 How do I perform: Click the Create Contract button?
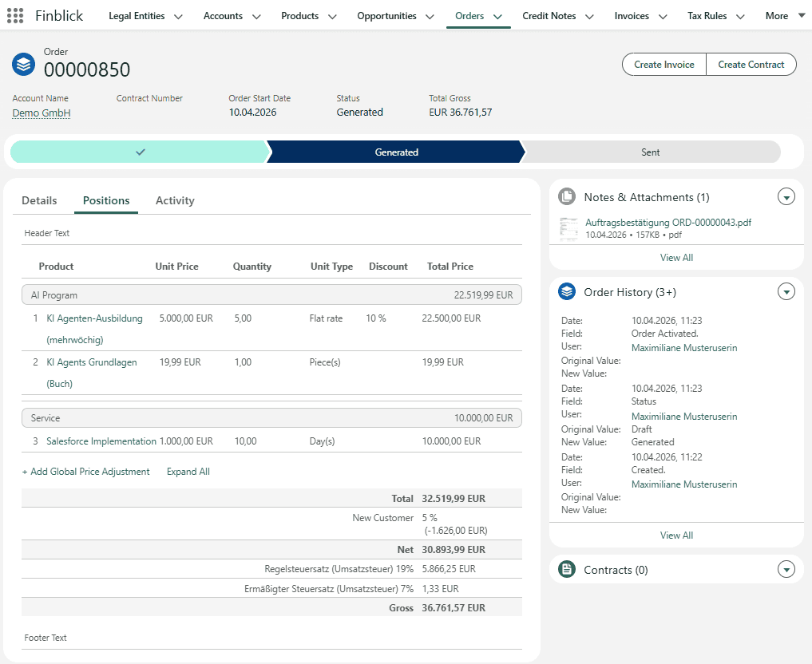751,64
